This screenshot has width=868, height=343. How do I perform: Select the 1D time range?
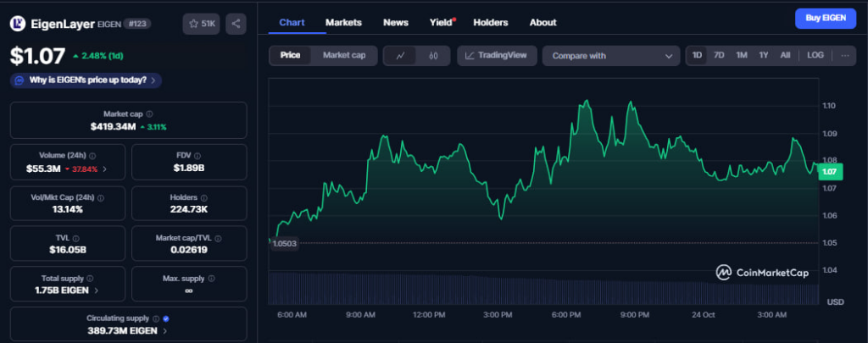697,55
